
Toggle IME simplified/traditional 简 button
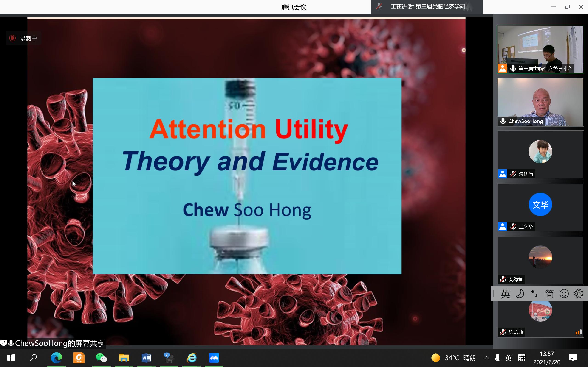[549, 294]
